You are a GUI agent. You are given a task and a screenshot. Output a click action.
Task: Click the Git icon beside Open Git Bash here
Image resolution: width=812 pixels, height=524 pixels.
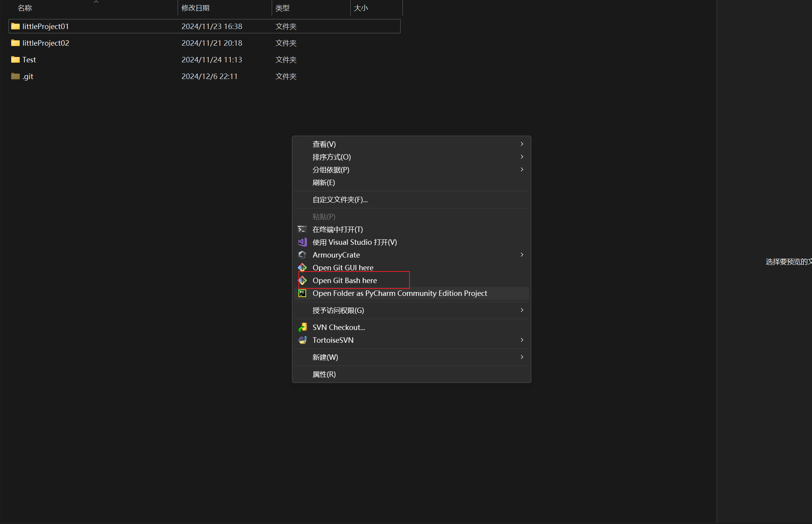coord(302,280)
